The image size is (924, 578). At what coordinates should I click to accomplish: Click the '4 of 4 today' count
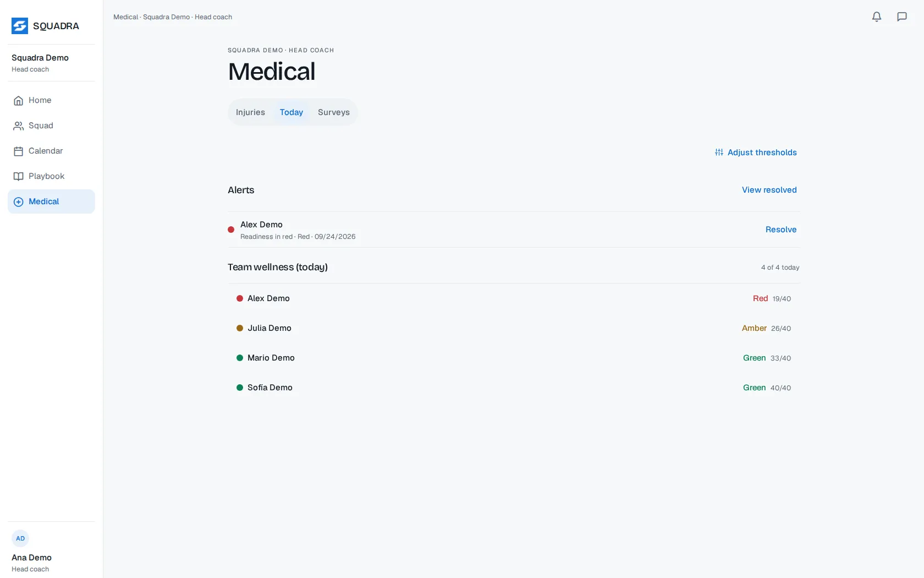(x=780, y=268)
